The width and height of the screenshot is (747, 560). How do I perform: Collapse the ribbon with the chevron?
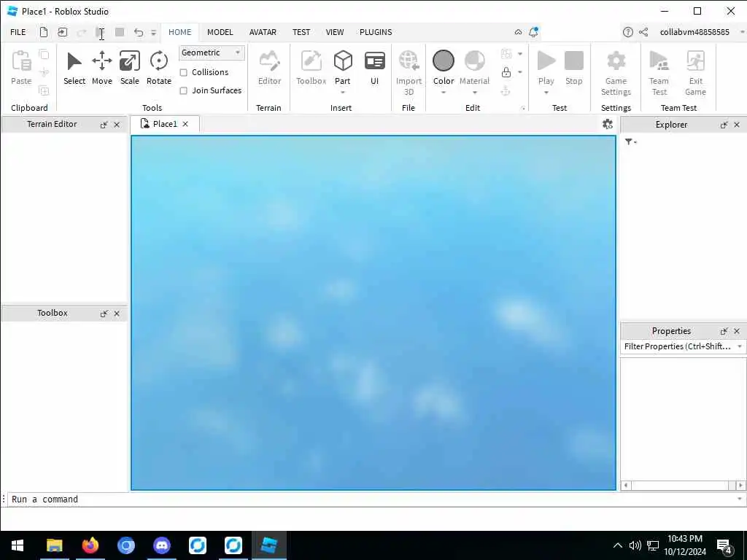(518, 32)
